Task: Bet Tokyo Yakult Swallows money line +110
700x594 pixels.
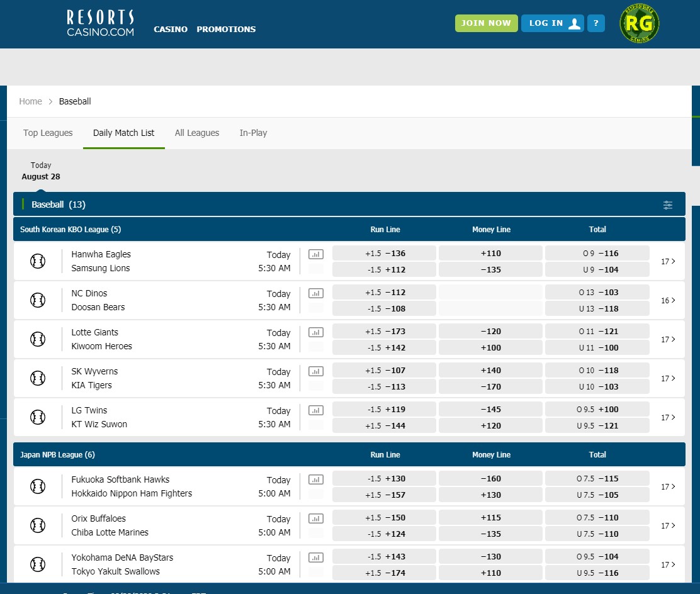Action: pyautogui.click(x=490, y=573)
